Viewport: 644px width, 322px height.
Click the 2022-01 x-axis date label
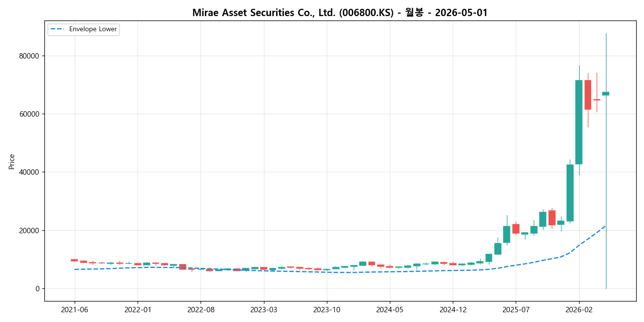pyautogui.click(x=138, y=309)
